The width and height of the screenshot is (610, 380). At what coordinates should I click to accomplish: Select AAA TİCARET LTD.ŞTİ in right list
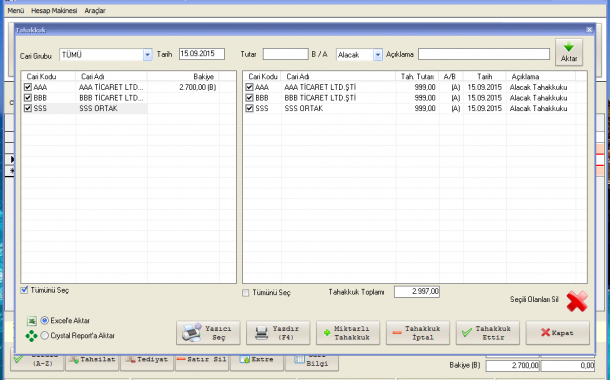320,87
